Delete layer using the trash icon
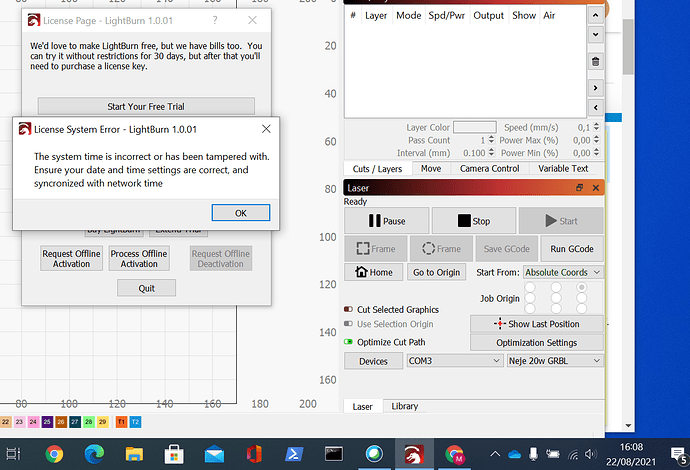This screenshot has height=470, width=690. [595, 62]
